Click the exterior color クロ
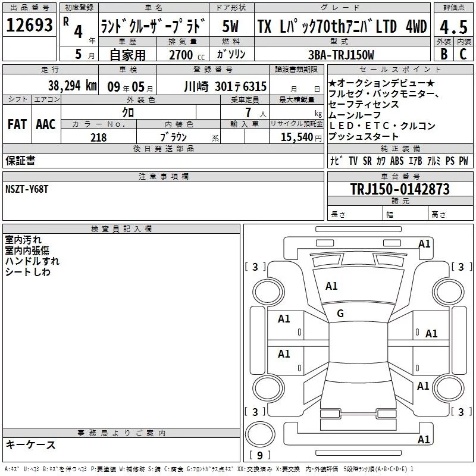This screenshot has width=476, height=476. [x=128, y=112]
